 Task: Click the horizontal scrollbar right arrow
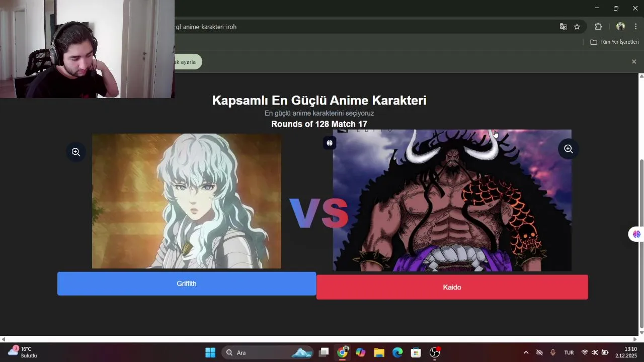coord(634,339)
